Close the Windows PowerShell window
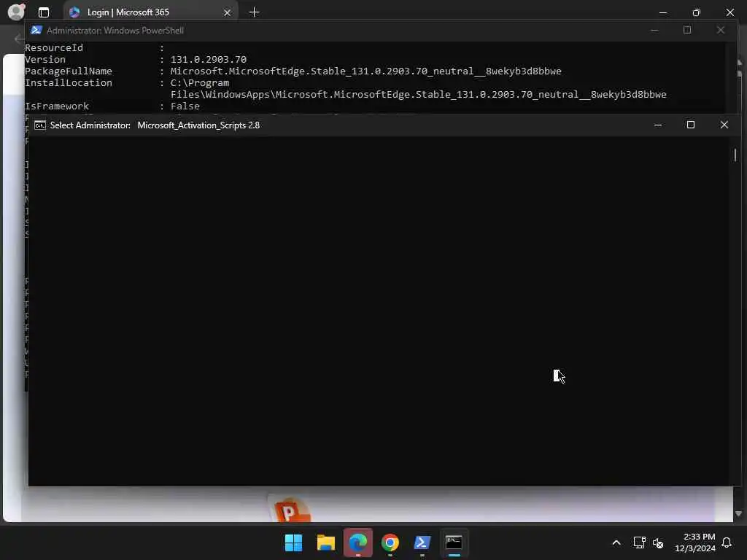 (x=720, y=30)
